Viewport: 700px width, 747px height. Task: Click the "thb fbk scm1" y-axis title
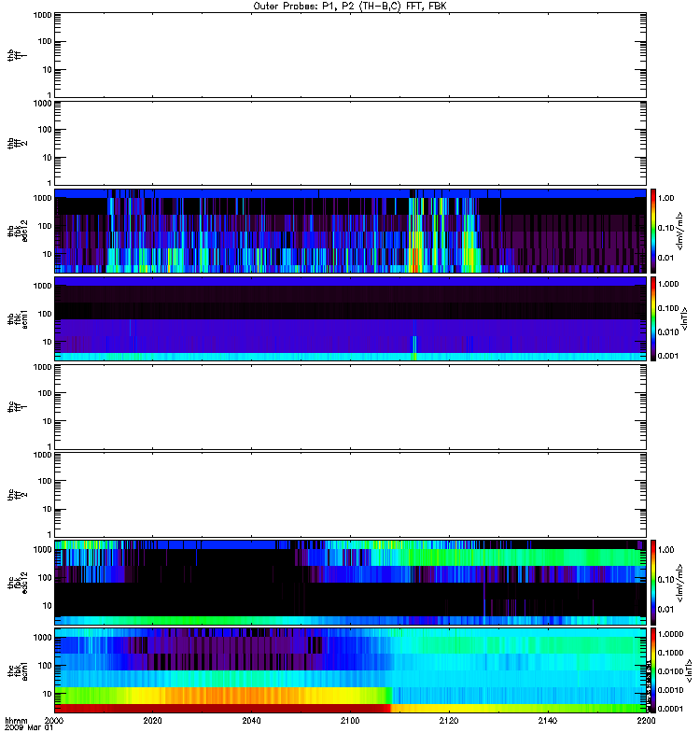[18, 318]
